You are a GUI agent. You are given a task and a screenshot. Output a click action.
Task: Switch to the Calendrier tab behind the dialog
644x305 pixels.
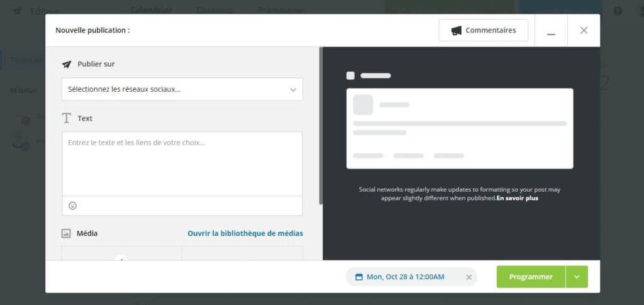(151, 9)
